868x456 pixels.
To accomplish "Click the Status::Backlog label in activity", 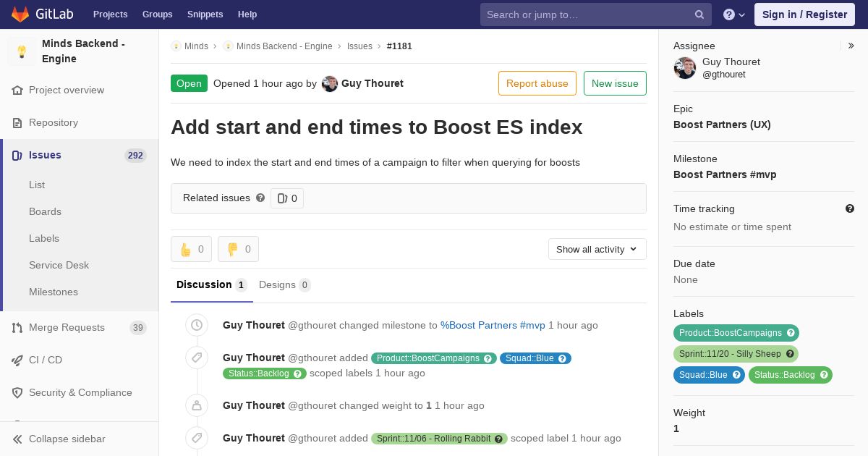I will click(265, 373).
